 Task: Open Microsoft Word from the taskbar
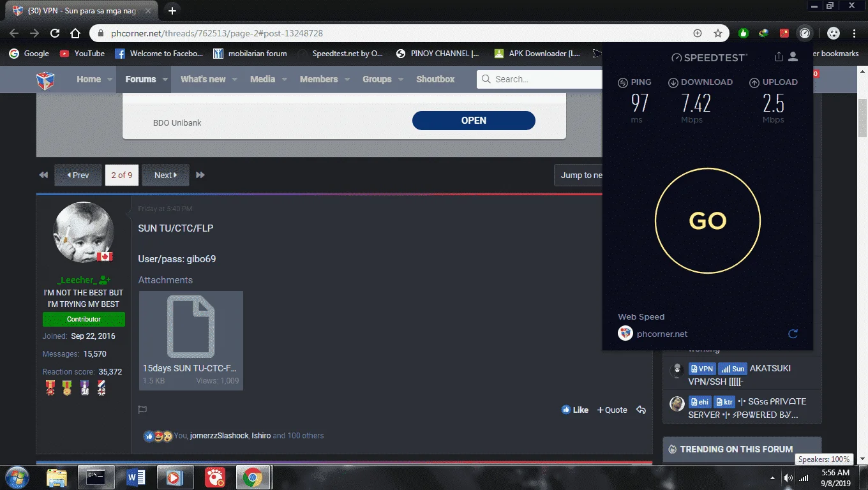tap(136, 477)
